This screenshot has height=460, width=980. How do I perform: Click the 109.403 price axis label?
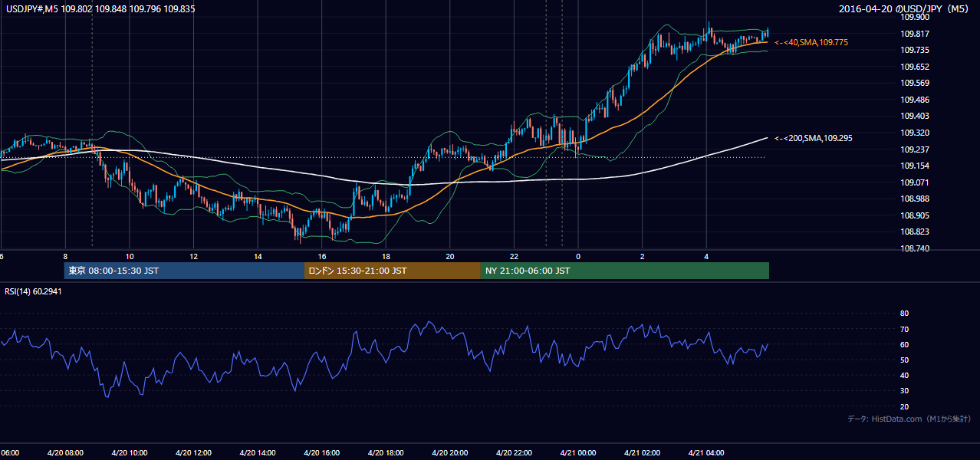point(915,116)
